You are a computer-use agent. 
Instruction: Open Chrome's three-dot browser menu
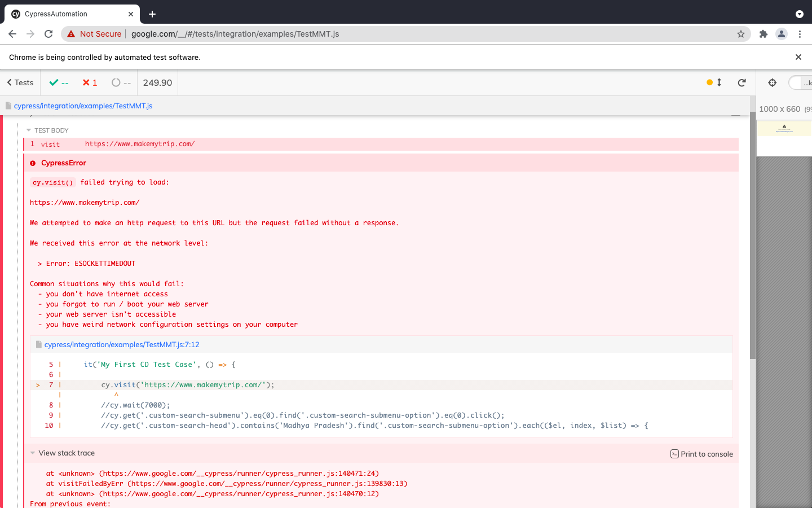tap(800, 34)
